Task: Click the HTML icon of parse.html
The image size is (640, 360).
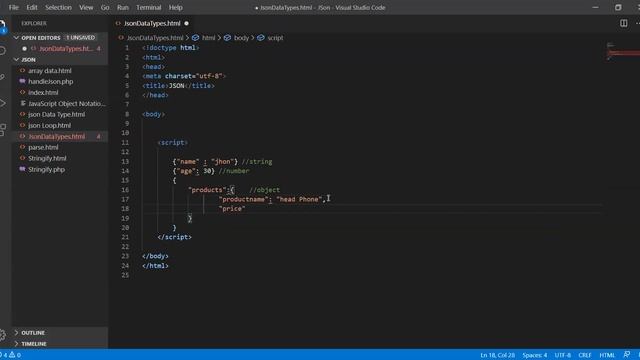Action: 22,147
